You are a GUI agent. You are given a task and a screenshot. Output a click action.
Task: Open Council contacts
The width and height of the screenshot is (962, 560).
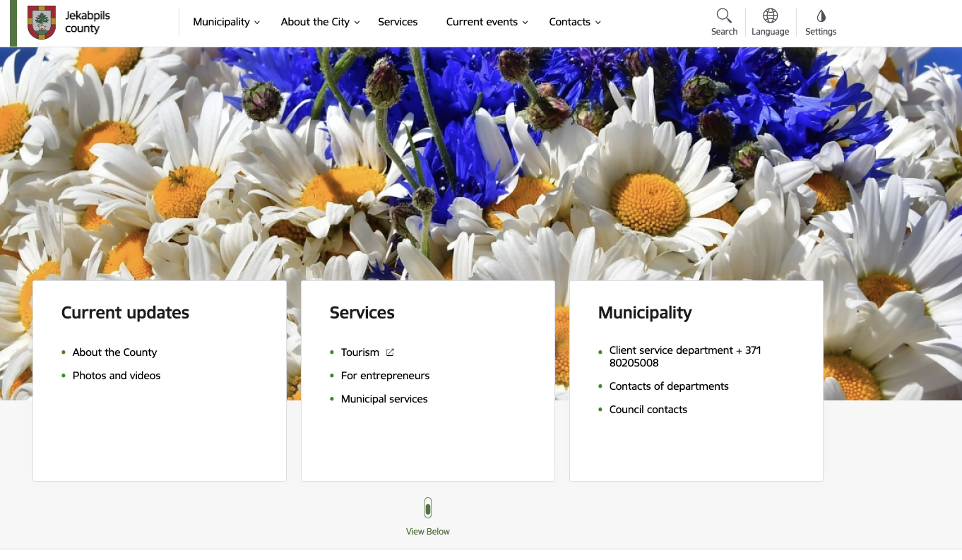click(x=648, y=409)
